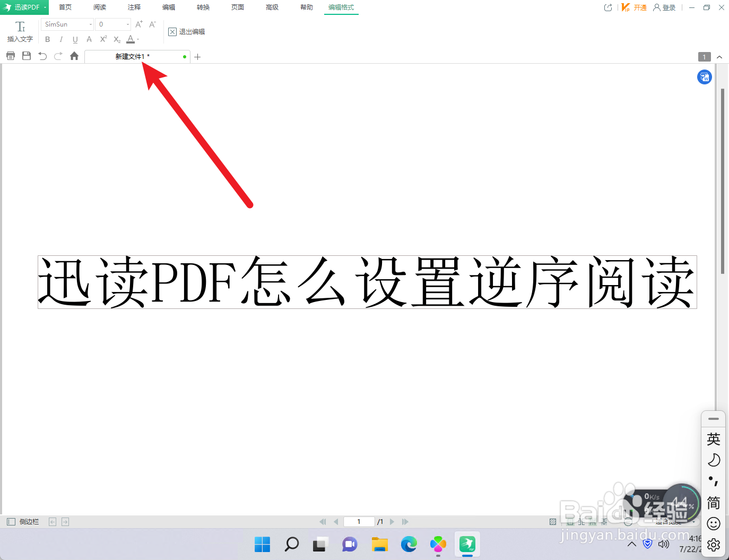The height and width of the screenshot is (560, 729).
Task: Increase font size with A+ button
Action: pos(139,24)
